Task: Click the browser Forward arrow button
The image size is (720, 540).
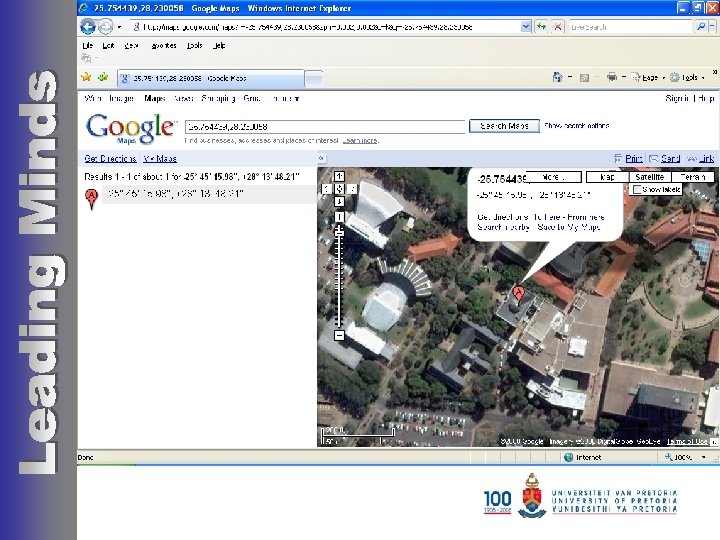Action: point(106,27)
